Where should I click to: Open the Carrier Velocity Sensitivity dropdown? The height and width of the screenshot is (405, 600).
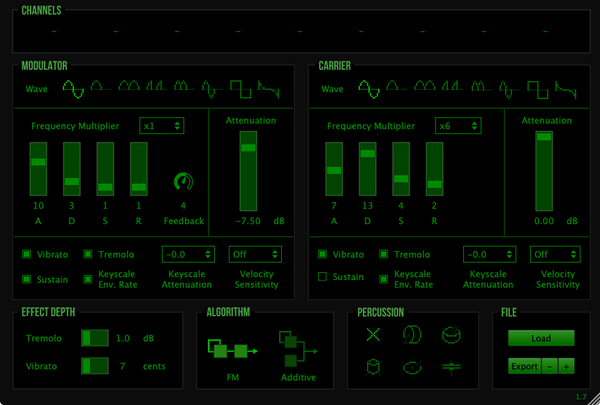[x=553, y=254]
